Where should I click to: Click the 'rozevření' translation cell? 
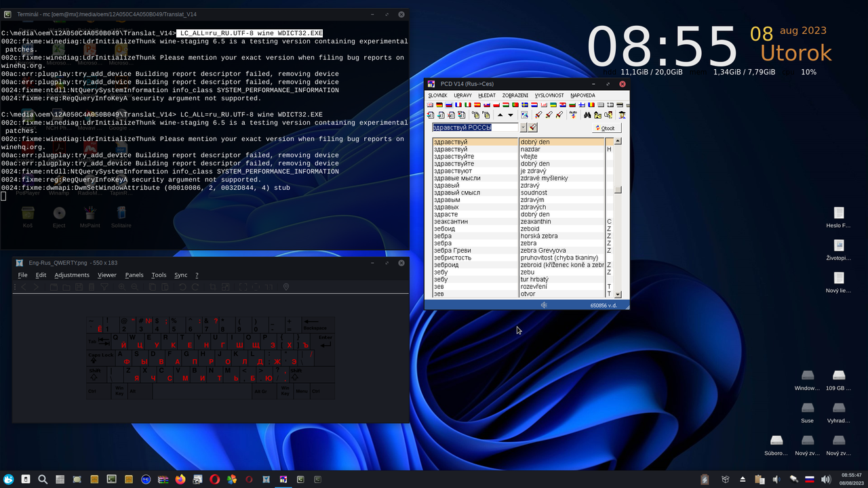tap(562, 287)
